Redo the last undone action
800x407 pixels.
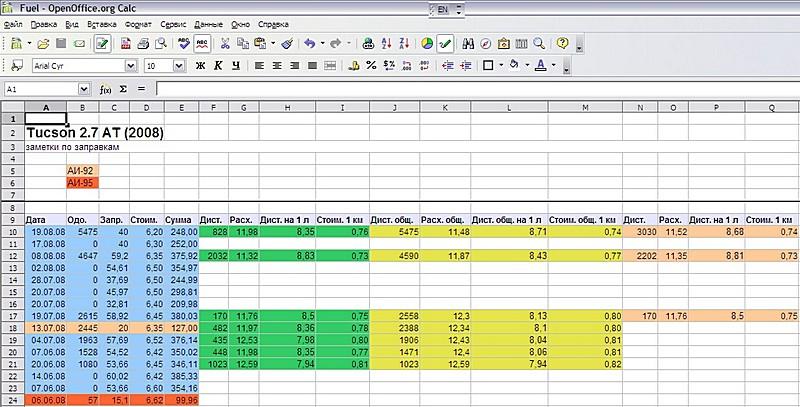(336, 44)
